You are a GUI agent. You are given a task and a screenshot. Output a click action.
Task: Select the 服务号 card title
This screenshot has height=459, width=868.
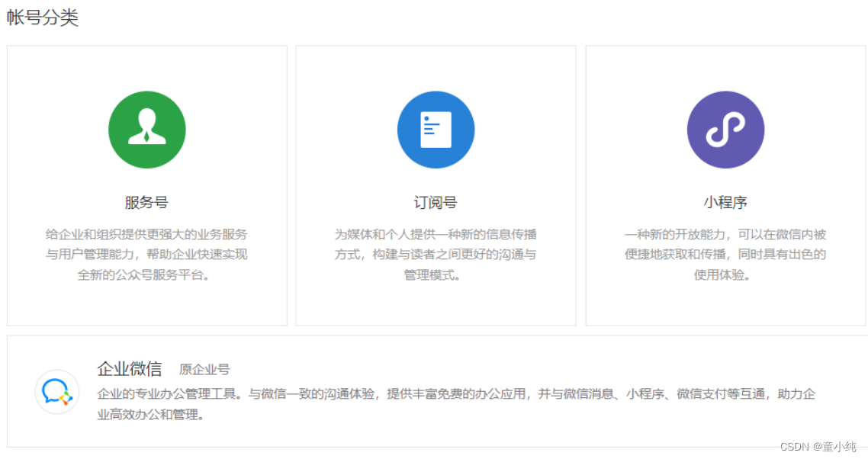[146, 202]
